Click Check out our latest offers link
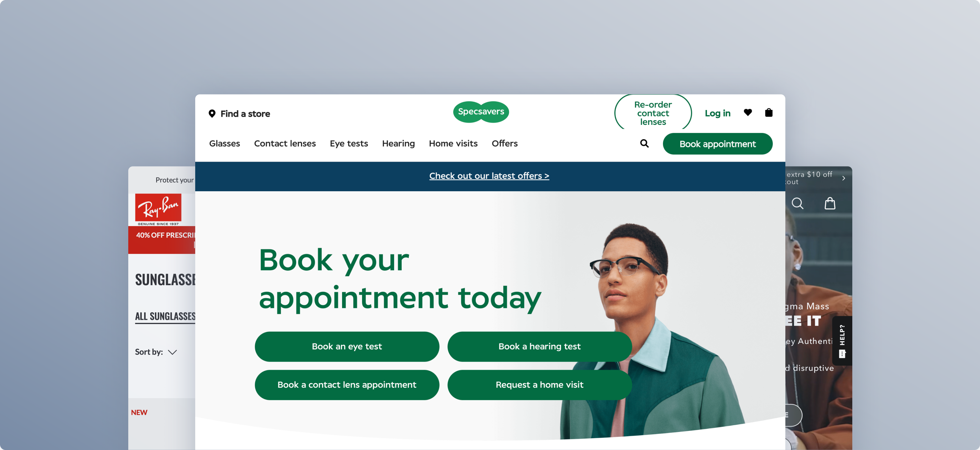The height and width of the screenshot is (450, 980). 489,176
